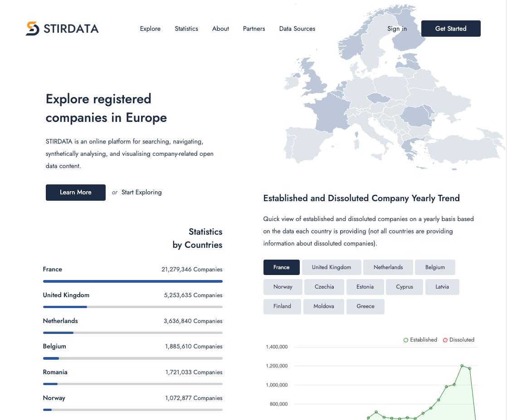Screen dimensions: 507x420
Task: Choose the Czechia country tab
Action: click(324, 287)
